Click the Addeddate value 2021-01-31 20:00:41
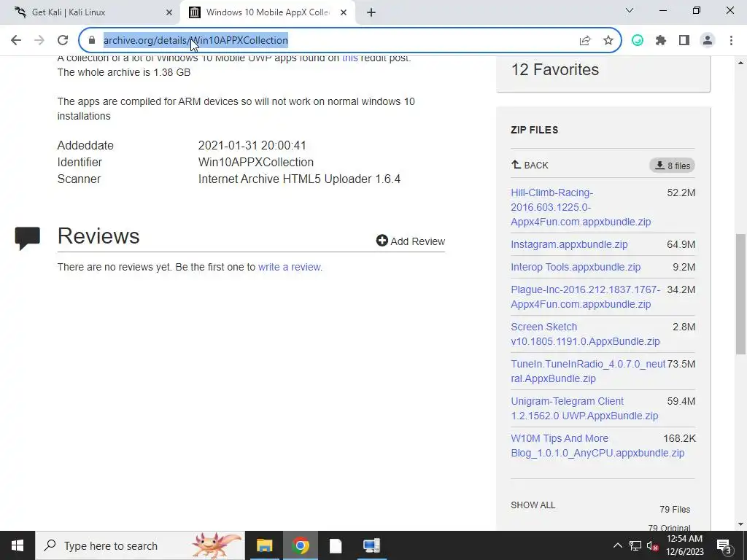747x560 pixels. (x=252, y=145)
